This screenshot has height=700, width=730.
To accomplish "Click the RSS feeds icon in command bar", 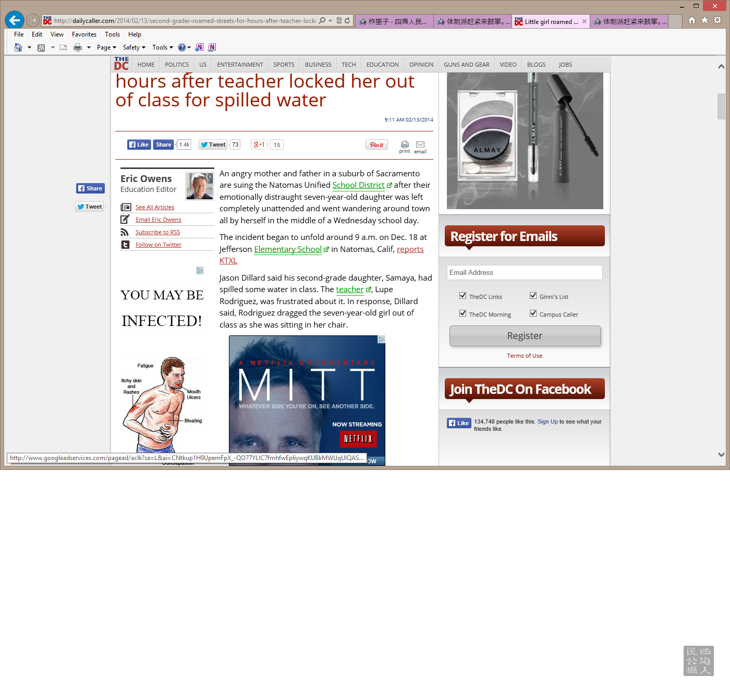I will pyautogui.click(x=41, y=47).
